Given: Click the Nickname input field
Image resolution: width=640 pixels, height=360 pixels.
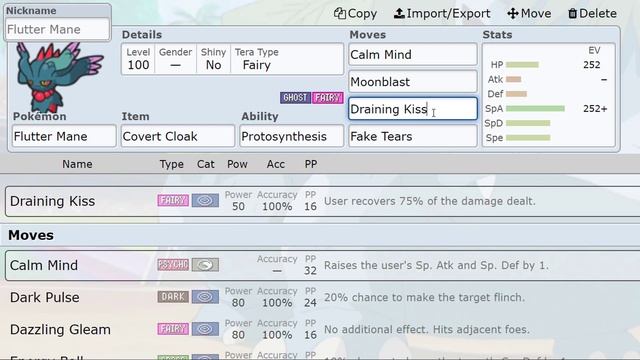Looking at the screenshot, I should click(x=57, y=29).
